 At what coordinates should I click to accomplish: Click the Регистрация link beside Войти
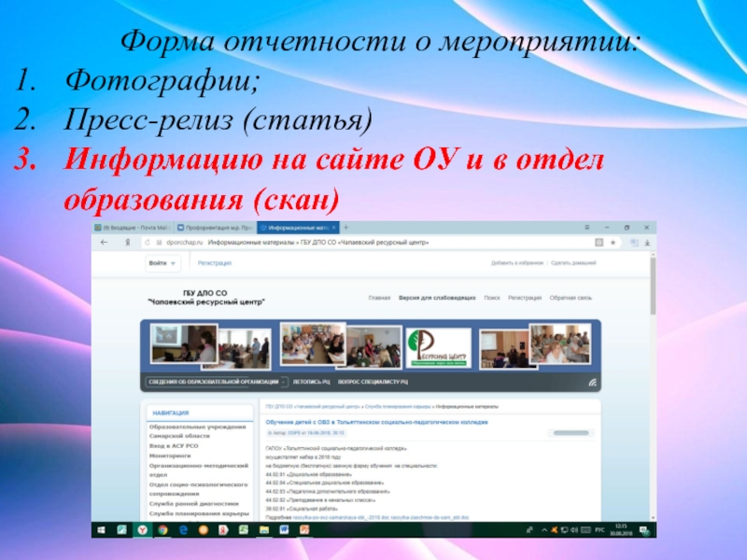[x=215, y=264]
